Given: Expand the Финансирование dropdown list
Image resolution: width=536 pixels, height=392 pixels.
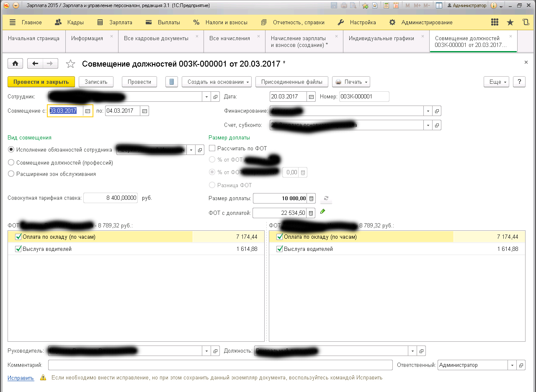Looking at the screenshot, I should (x=428, y=111).
